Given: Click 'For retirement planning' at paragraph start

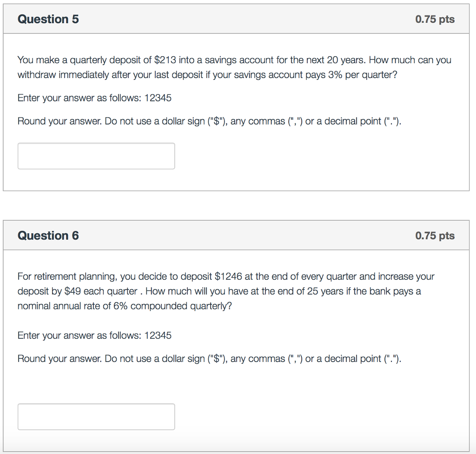Looking at the screenshot, I should coord(67,276).
